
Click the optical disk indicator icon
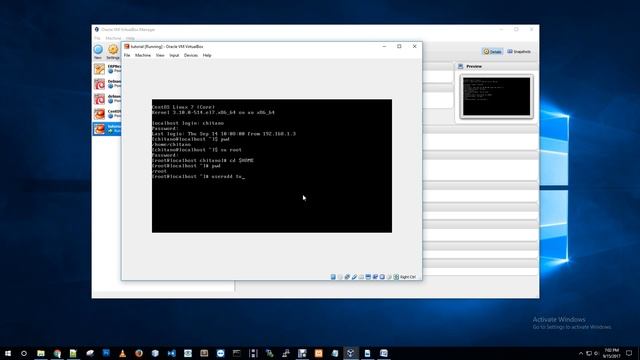(340, 277)
